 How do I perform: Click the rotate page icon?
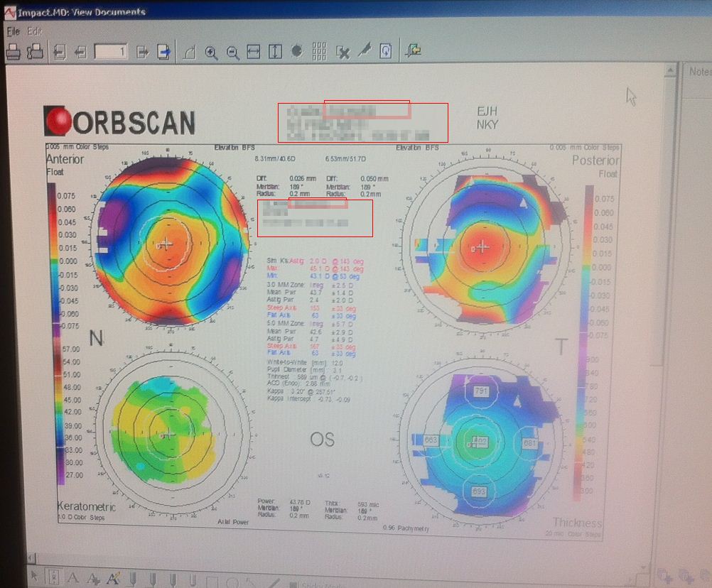pos(386,51)
